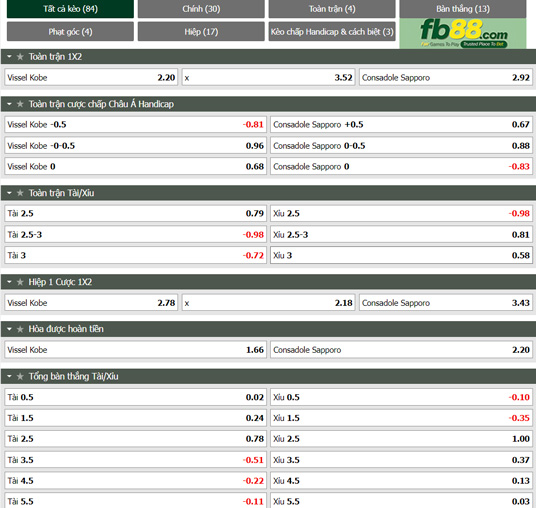
Task: Pick Xỉu 3 at 0.58
Action: click(401, 255)
